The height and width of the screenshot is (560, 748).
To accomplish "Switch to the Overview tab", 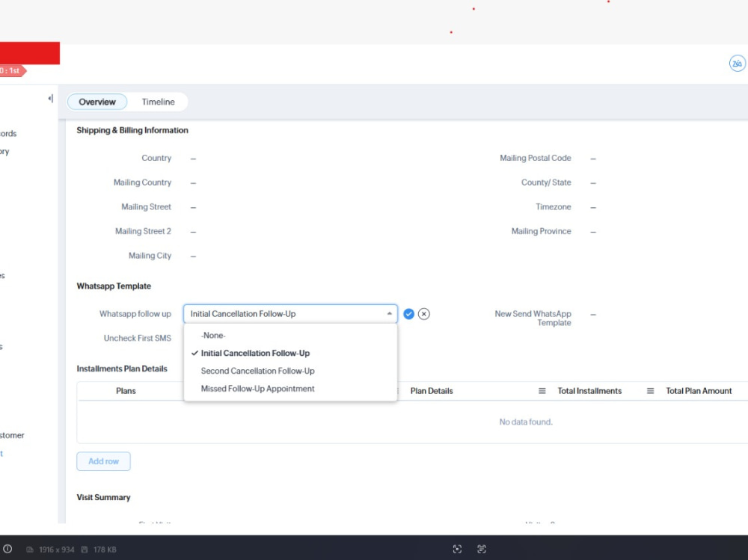I will click(97, 102).
